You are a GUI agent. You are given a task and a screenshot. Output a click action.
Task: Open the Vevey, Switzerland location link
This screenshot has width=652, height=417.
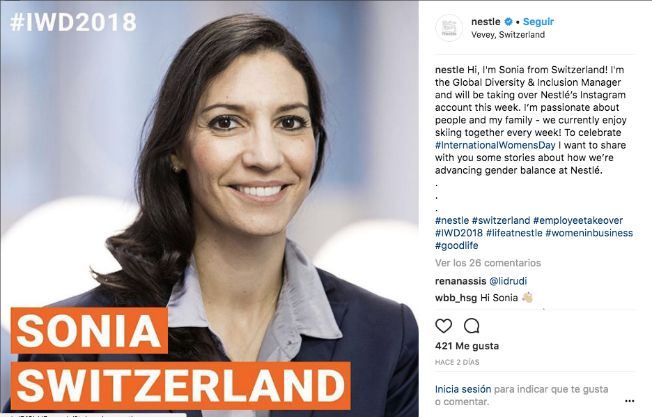tap(508, 35)
